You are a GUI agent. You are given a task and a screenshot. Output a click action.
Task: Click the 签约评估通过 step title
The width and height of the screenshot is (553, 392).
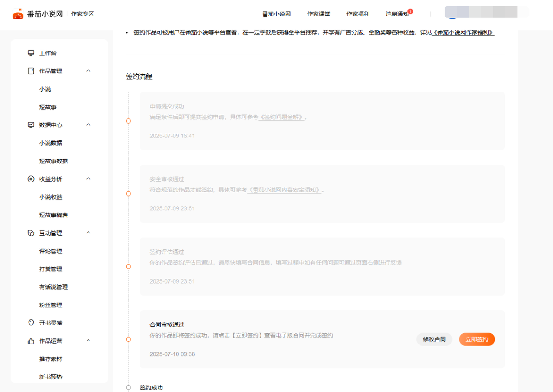(x=167, y=252)
